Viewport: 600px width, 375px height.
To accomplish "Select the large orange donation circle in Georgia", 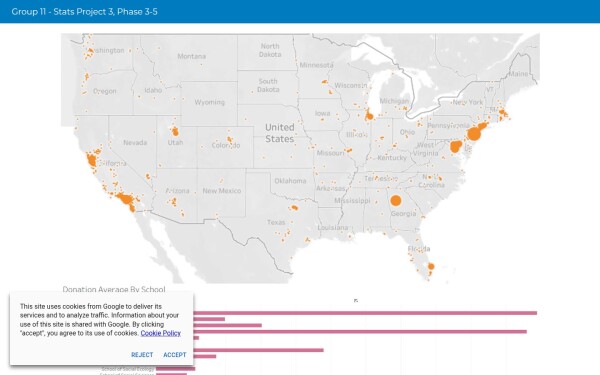I will pos(396,200).
